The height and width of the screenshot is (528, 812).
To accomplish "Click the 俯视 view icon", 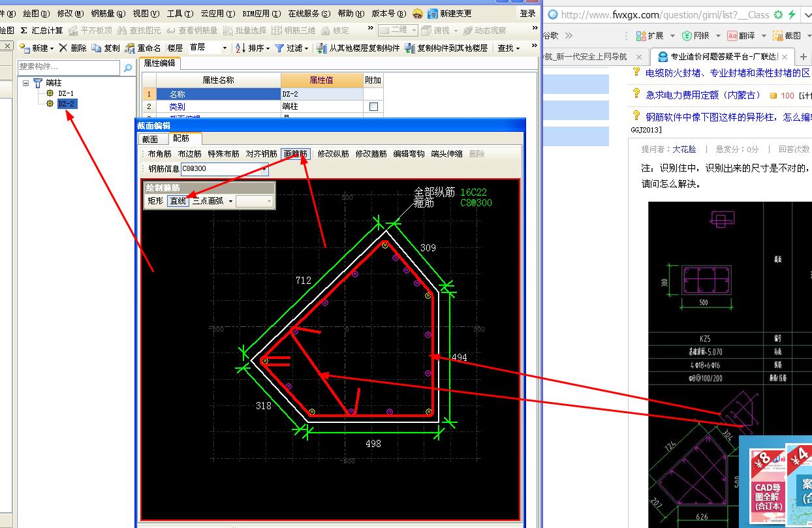I will tap(426, 31).
